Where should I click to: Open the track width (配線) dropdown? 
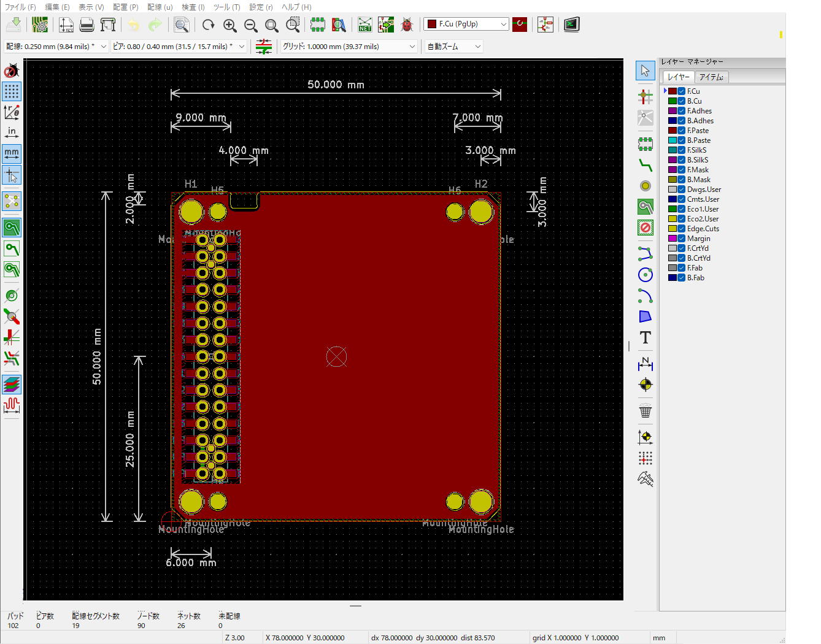click(56, 47)
